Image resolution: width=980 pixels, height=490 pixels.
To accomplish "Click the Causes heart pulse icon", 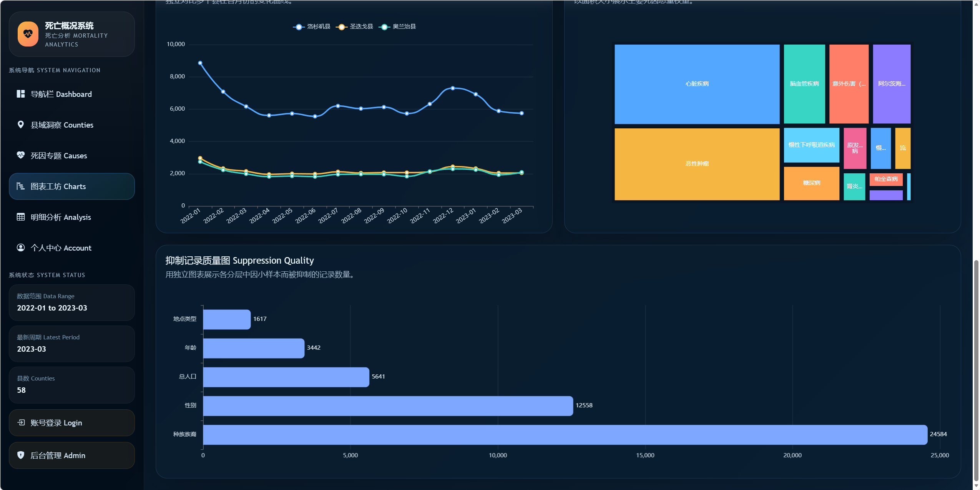I will point(21,155).
